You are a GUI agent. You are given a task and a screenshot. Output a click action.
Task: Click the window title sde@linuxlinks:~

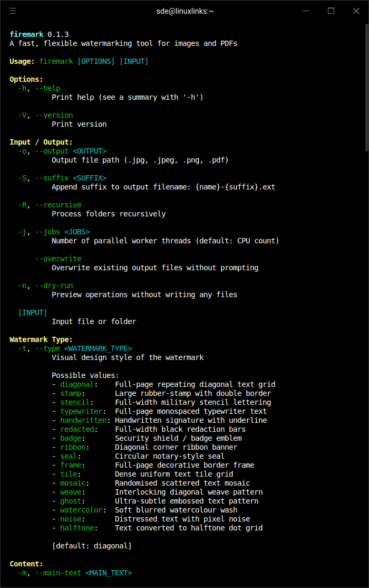(185, 11)
